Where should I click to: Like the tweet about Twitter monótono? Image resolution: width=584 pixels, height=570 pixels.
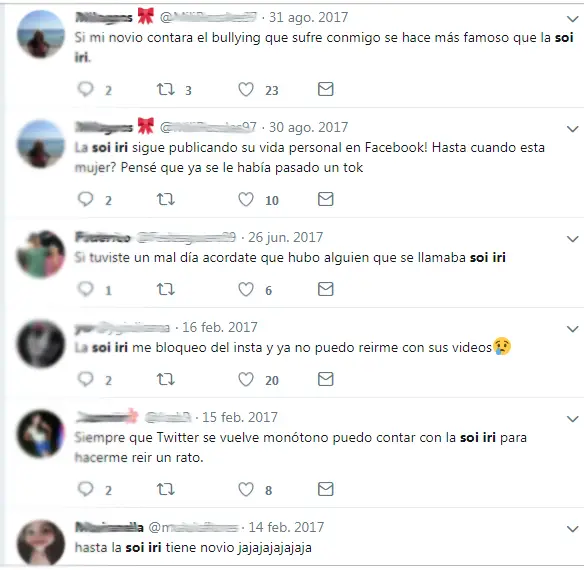[x=246, y=489]
